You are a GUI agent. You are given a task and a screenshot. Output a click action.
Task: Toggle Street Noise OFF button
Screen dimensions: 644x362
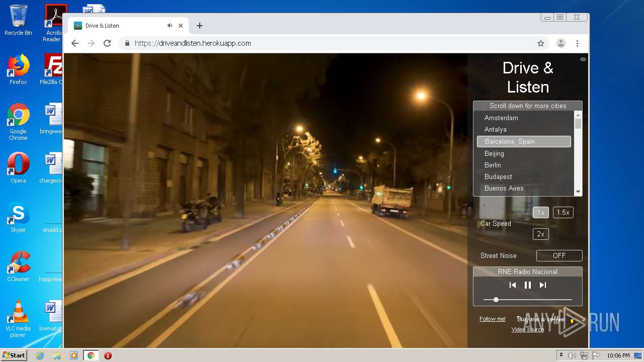[559, 255]
